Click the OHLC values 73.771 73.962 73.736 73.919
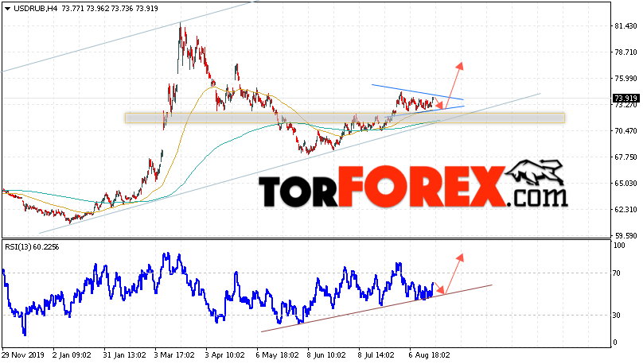This screenshot has height=364, width=643. click(110, 8)
